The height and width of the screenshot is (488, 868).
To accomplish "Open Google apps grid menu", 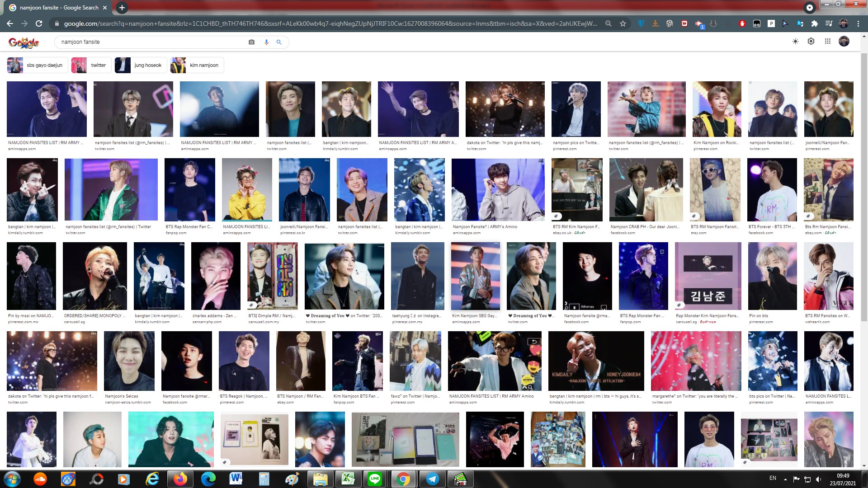I will [x=827, y=42].
